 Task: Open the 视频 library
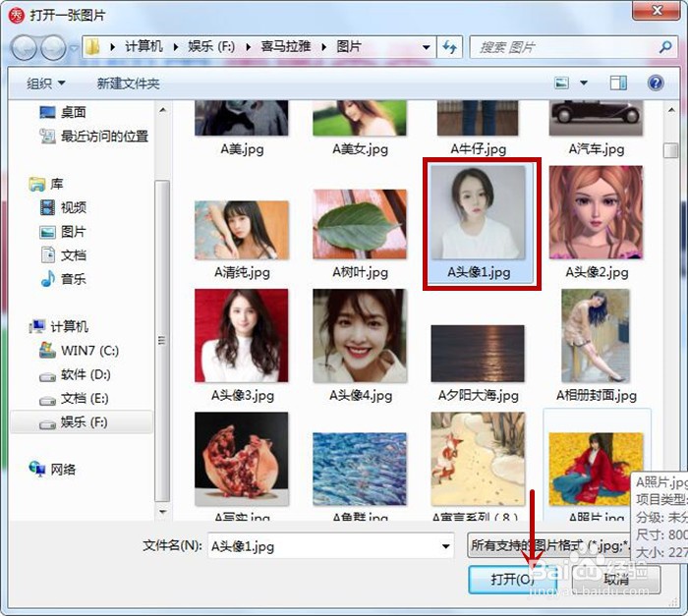click(63, 207)
